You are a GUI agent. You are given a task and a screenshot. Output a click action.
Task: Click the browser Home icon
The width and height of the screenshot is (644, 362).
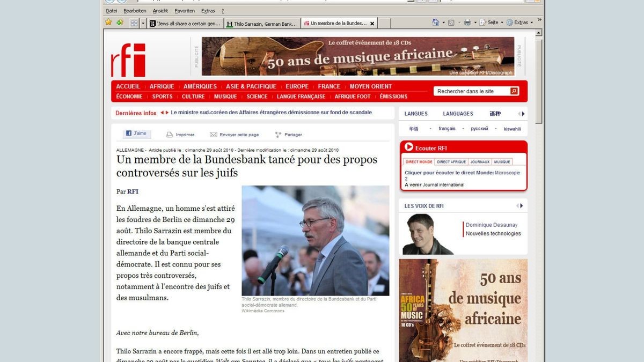[x=436, y=23]
